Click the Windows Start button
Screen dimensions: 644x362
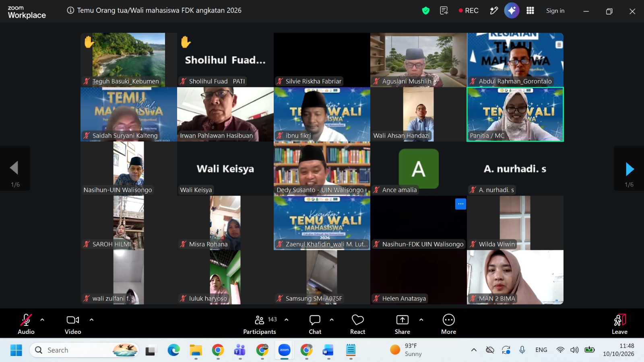[x=16, y=350]
